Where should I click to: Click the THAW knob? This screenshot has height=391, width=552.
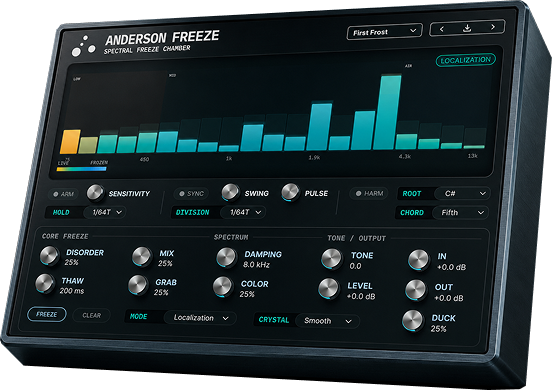[45, 283]
